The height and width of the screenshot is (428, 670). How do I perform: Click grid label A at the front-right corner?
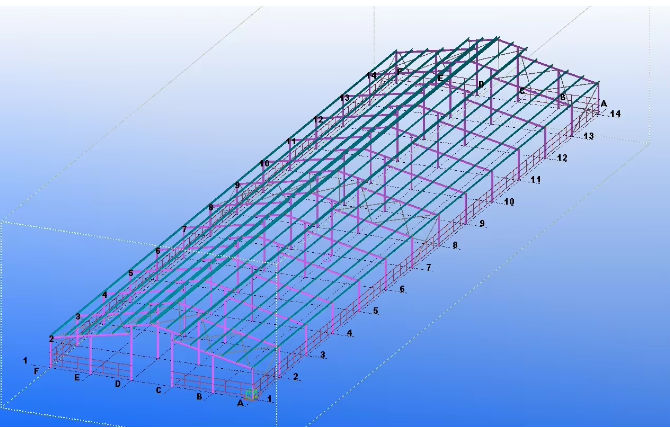[240, 403]
